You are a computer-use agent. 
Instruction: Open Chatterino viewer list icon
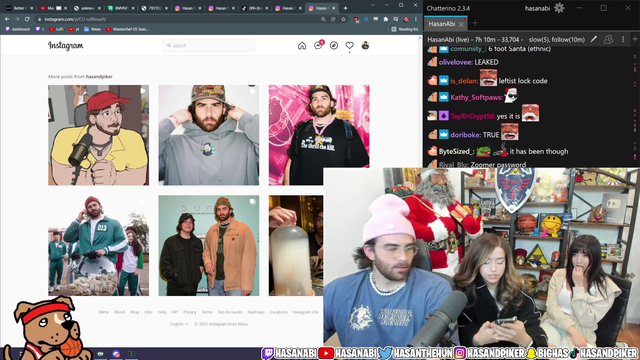(x=608, y=39)
